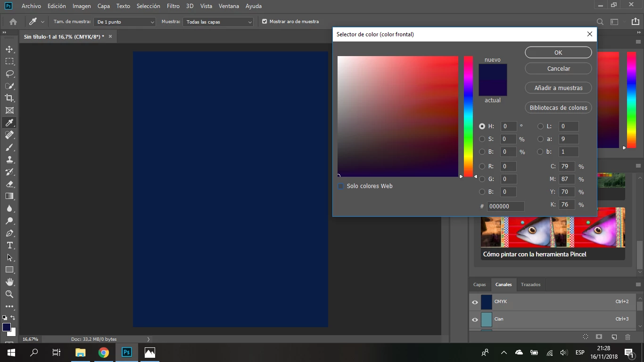The height and width of the screenshot is (362, 644).
Task: Go to Photoshop Home screen icon
Action: point(13,22)
